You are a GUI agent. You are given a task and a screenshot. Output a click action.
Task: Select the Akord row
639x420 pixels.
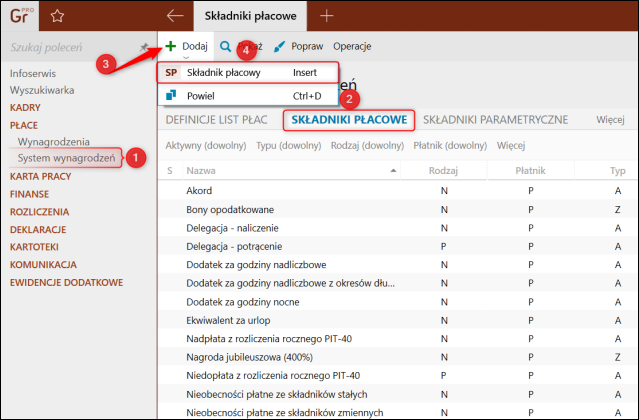(x=397, y=191)
